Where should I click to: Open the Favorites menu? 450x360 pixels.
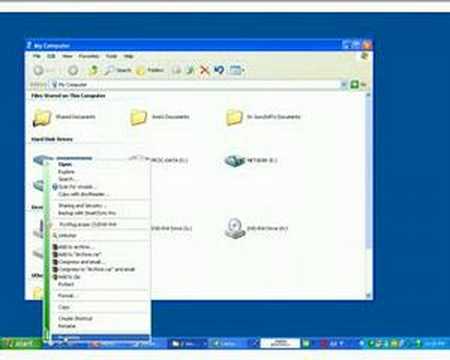tap(89, 56)
